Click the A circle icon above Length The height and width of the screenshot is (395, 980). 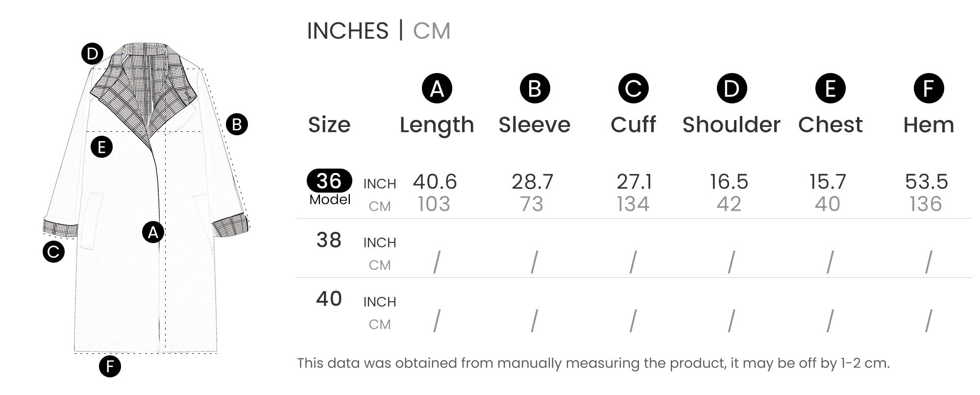(437, 88)
